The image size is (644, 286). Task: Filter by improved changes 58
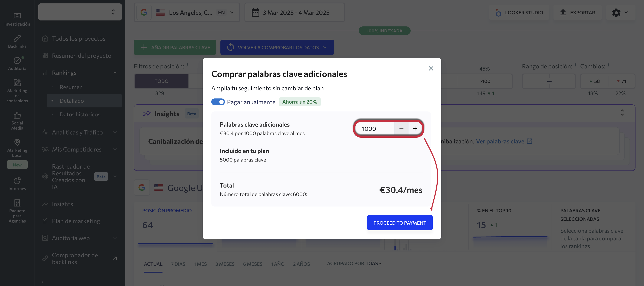pos(594,81)
